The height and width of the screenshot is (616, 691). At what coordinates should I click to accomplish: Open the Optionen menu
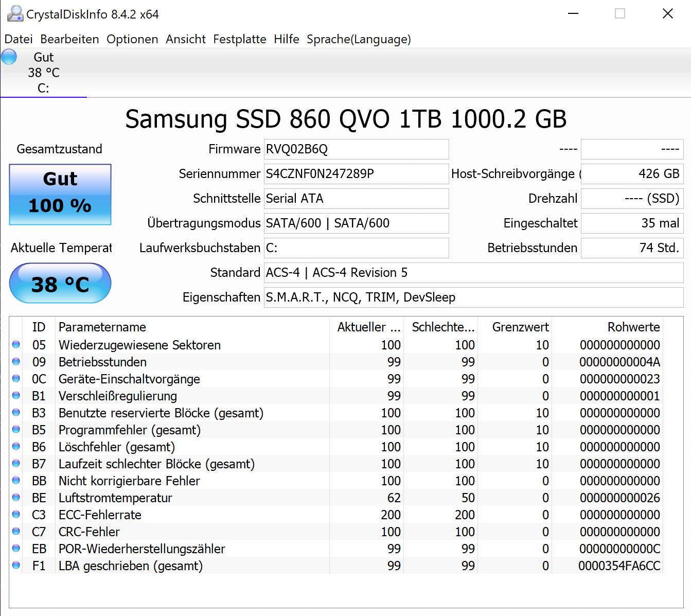tap(132, 39)
